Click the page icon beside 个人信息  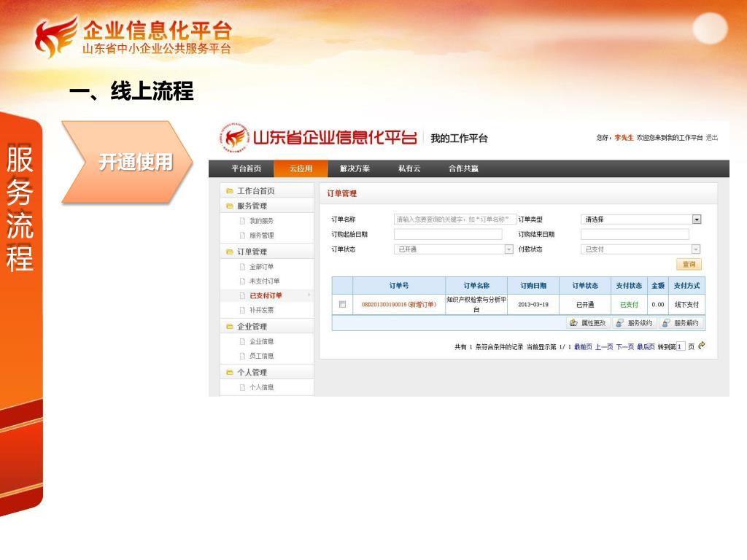tap(242, 387)
